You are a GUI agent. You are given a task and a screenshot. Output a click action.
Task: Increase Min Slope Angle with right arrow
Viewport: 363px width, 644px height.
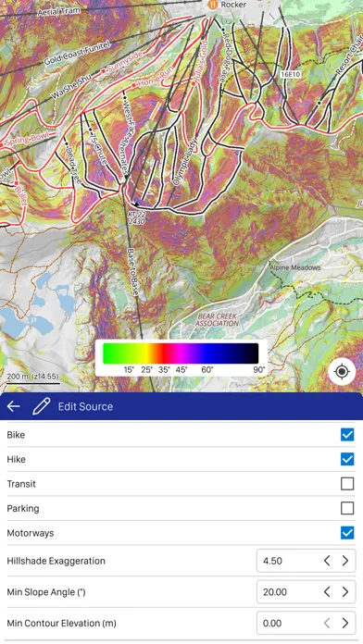coord(345,592)
